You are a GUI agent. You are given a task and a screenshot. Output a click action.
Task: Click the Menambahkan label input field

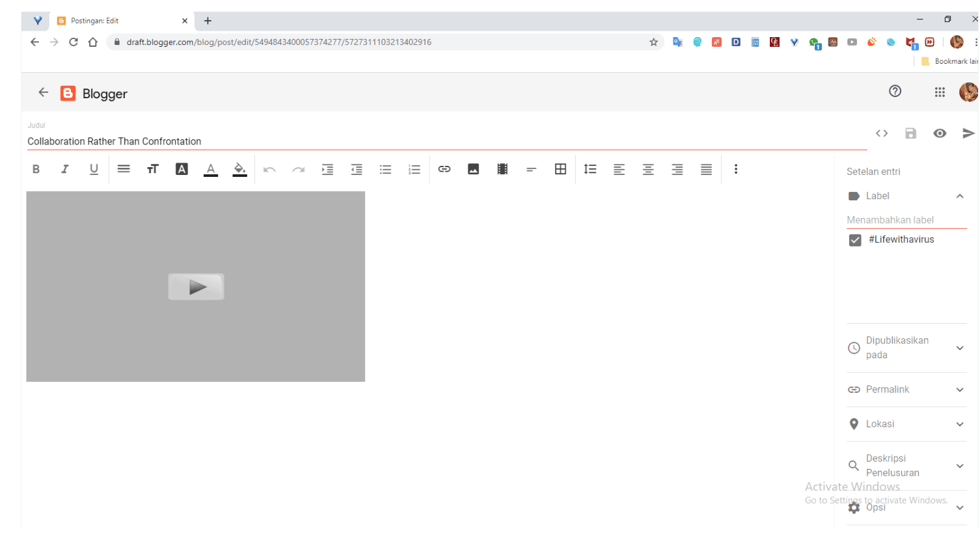pos(906,220)
